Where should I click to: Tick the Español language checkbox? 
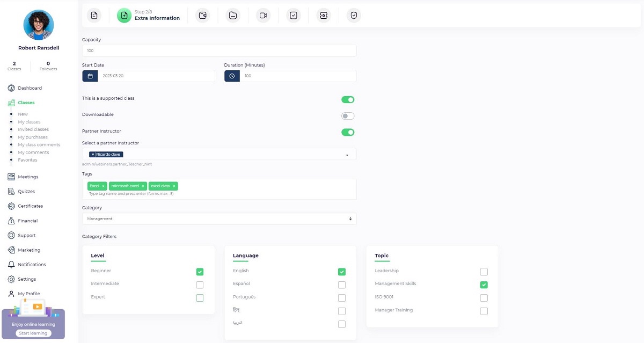click(342, 285)
